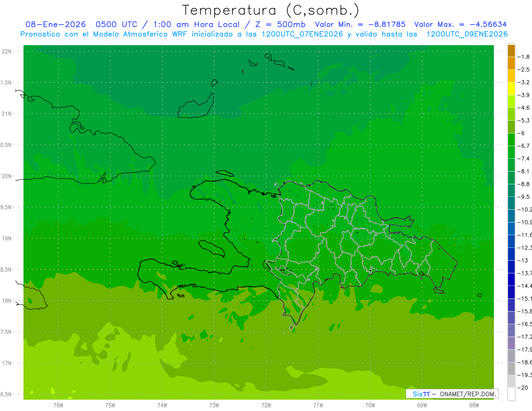Select the blue swatch between -13 and -13.7

click(x=511, y=266)
